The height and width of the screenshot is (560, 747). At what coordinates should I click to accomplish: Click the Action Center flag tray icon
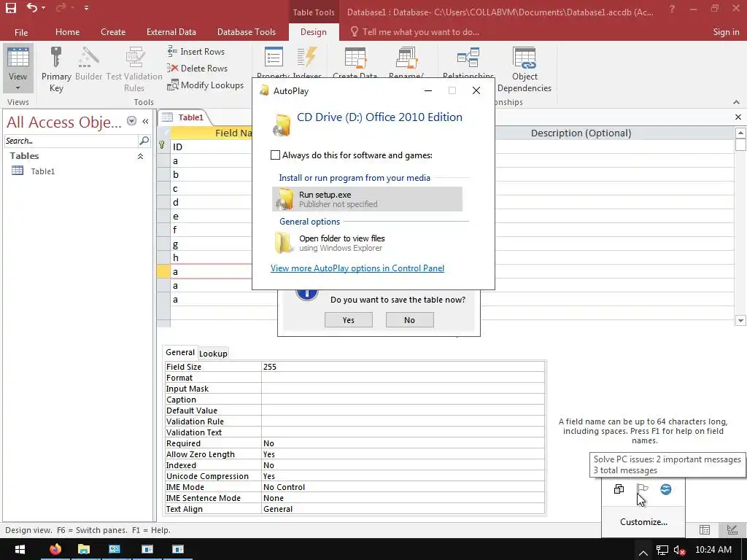643,489
